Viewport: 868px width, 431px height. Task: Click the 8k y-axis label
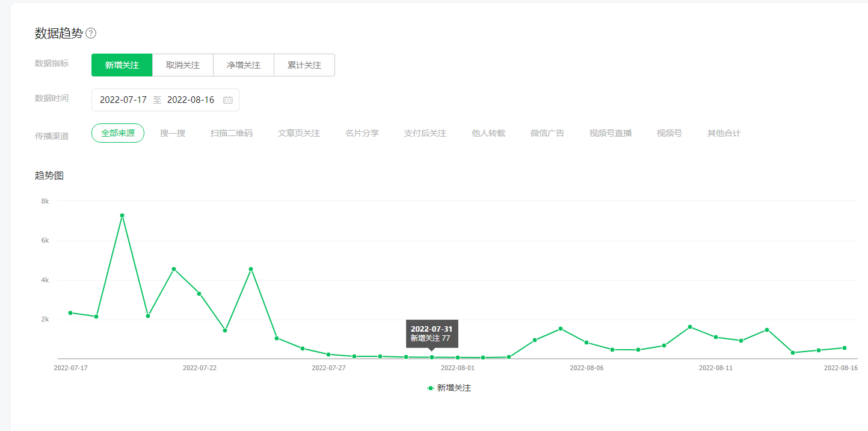(45, 201)
